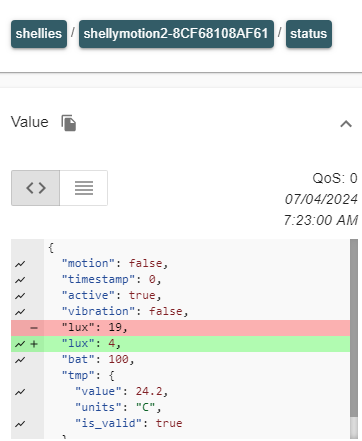The width and height of the screenshot is (362, 441).
Task: Switch to raw code view toggle
Action: [x=36, y=188]
